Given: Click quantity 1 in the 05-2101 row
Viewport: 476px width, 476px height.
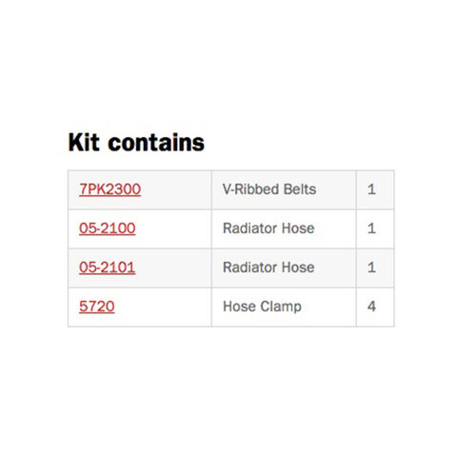Looking at the screenshot, I should (371, 268).
